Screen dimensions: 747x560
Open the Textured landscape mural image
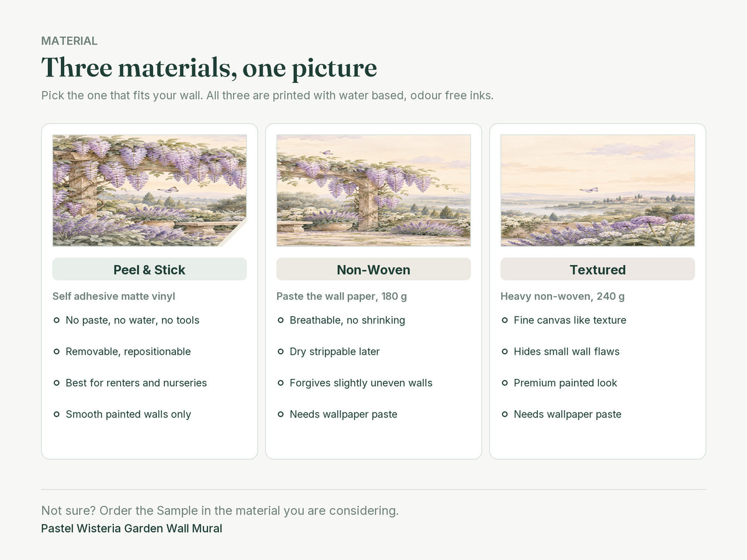point(598,190)
